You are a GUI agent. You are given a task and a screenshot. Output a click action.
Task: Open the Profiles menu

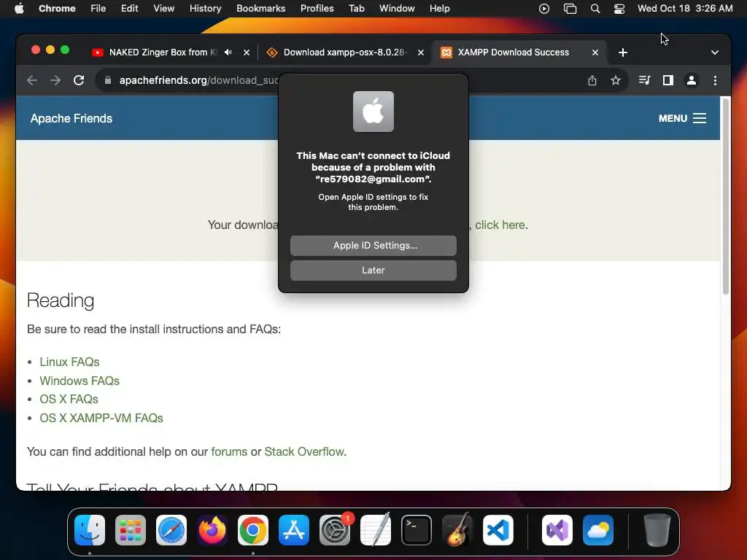tap(317, 9)
